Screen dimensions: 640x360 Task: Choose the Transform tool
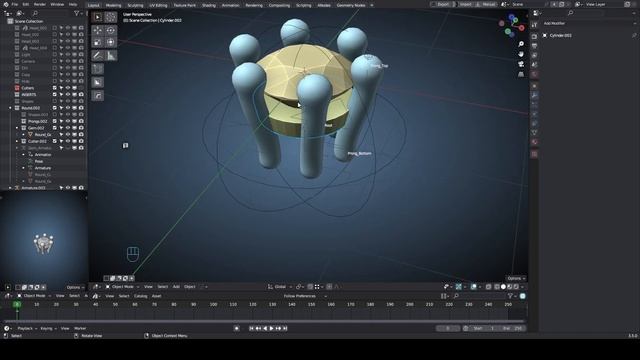coord(111,42)
